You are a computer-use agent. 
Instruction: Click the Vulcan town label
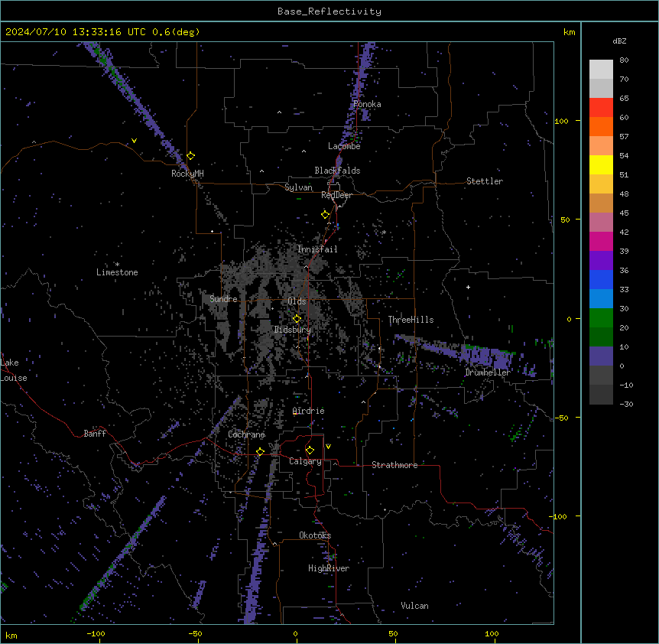415,606
